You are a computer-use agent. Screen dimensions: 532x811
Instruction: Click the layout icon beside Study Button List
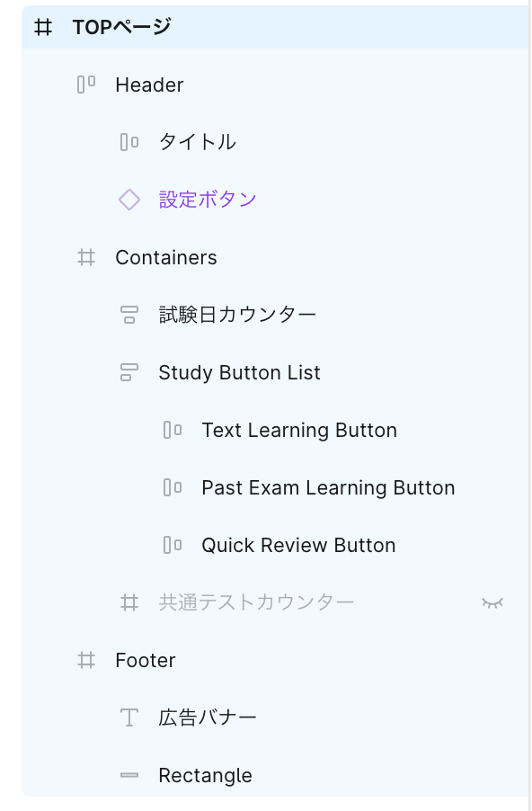[x=129, y=372]
